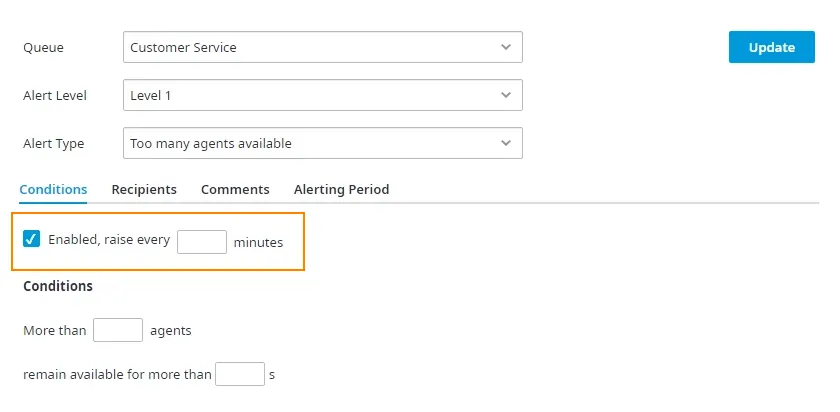Click the Queue field label
Image resolution: width=840 pixels, height=412 pixels.
(x=43, y=48)
